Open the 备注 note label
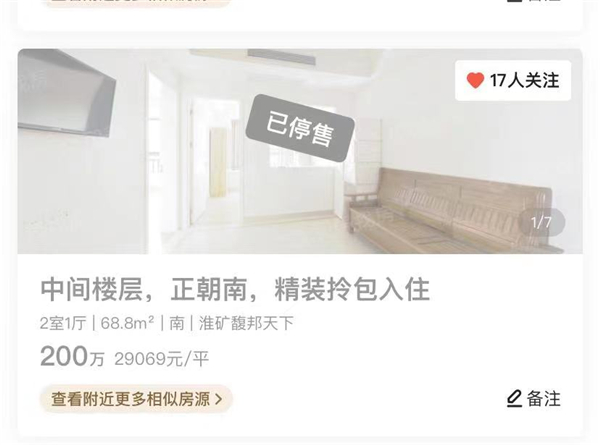This screenshot has height=445, width=600. coord(544,399)
